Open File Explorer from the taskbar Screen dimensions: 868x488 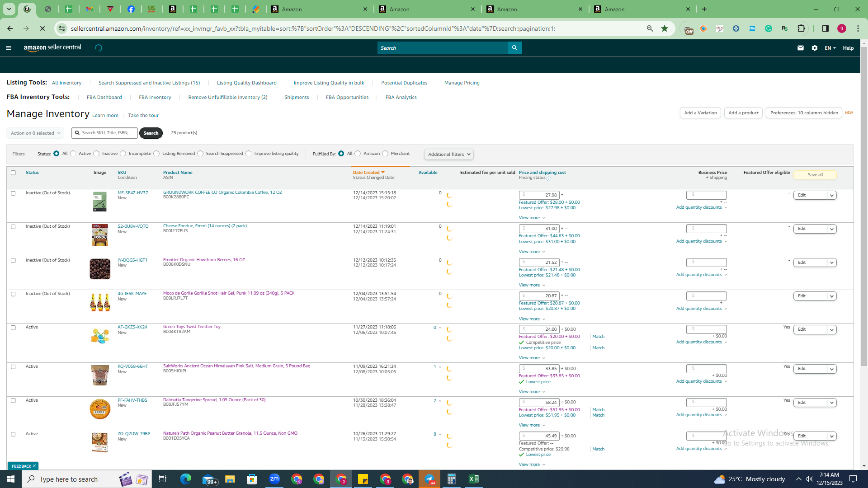coord(230,479)
